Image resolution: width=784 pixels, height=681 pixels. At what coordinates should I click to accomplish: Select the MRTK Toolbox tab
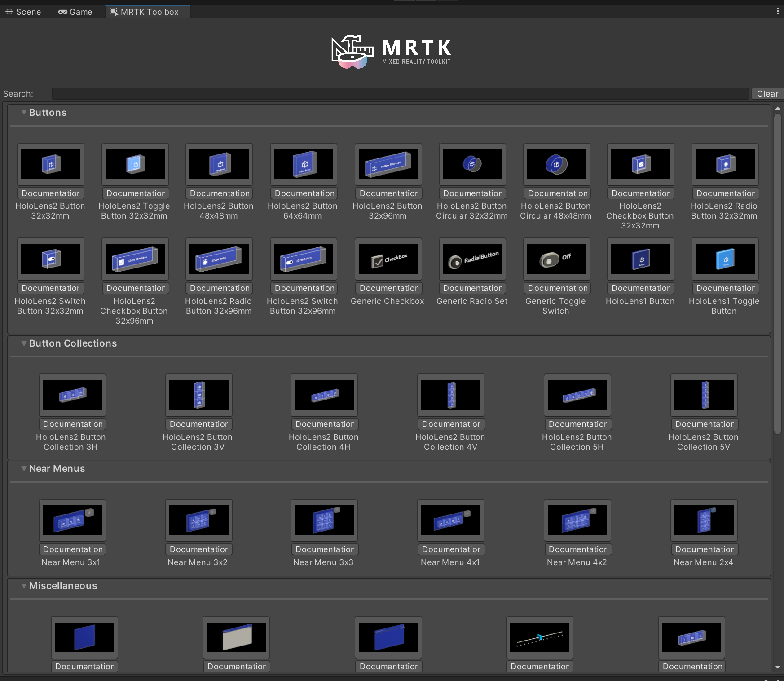click(148, 12)
